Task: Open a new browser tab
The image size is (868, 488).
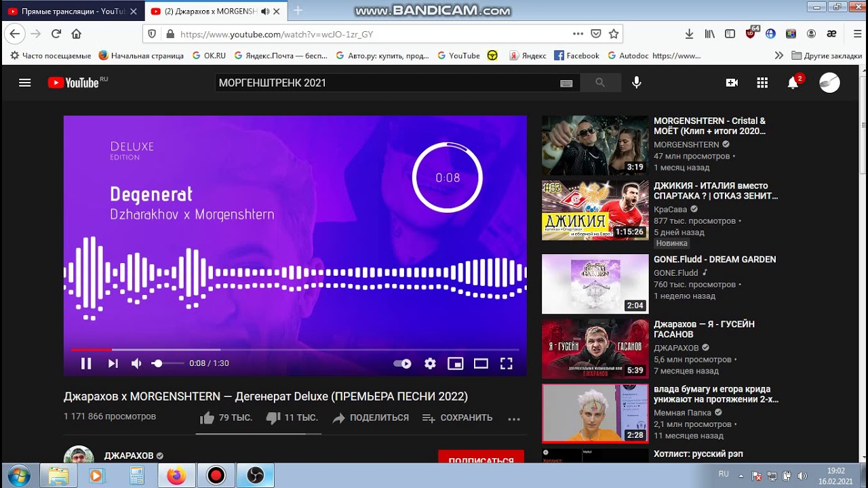Action: (297, 11)
